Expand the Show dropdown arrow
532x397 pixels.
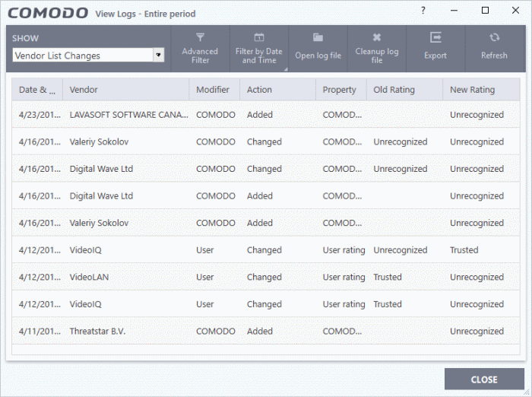click(x=158, y=55)
